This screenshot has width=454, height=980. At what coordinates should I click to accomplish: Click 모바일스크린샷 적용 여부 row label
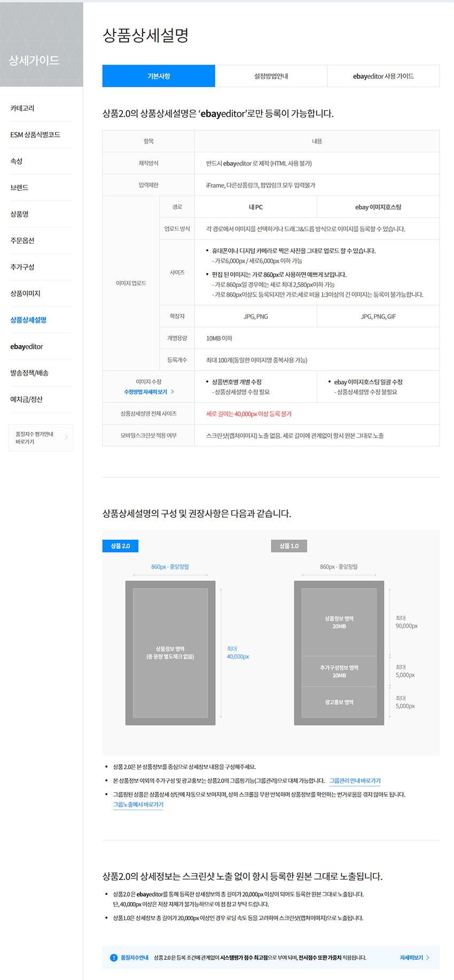pyautogui.click(x=148, y=435)
